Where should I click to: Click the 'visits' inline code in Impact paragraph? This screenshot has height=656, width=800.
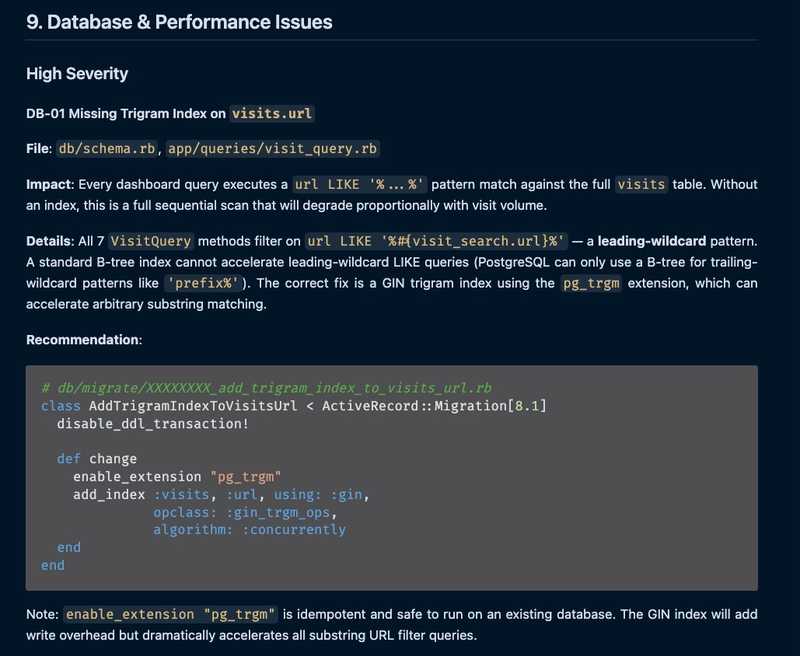[641, 184]
